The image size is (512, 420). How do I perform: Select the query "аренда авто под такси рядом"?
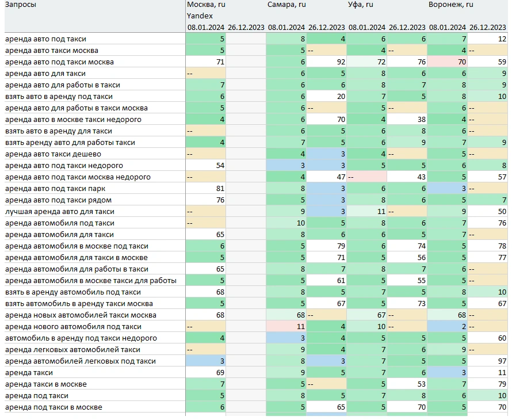point(59,200)
